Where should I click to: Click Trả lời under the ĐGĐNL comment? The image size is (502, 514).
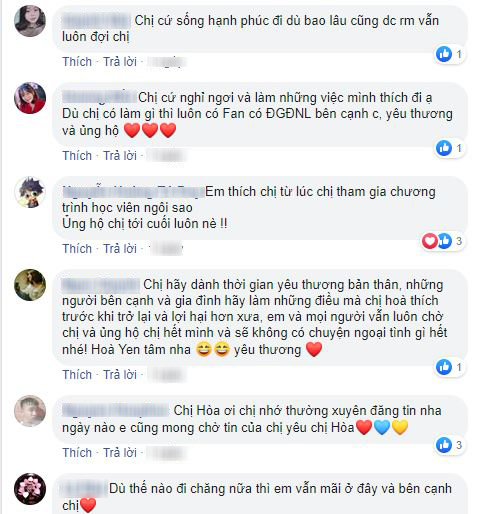pyautogui.click(x=120, y=156)
